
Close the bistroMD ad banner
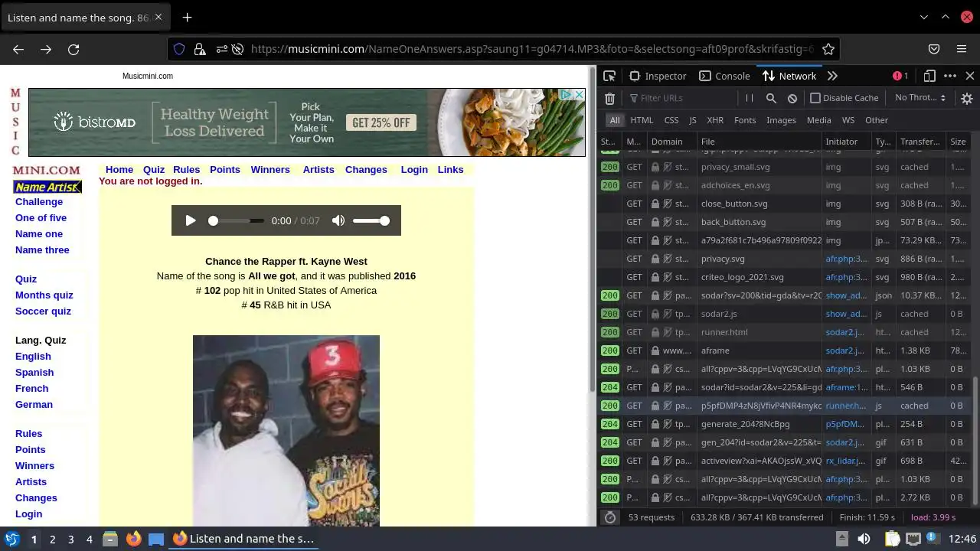pos(580,94)
